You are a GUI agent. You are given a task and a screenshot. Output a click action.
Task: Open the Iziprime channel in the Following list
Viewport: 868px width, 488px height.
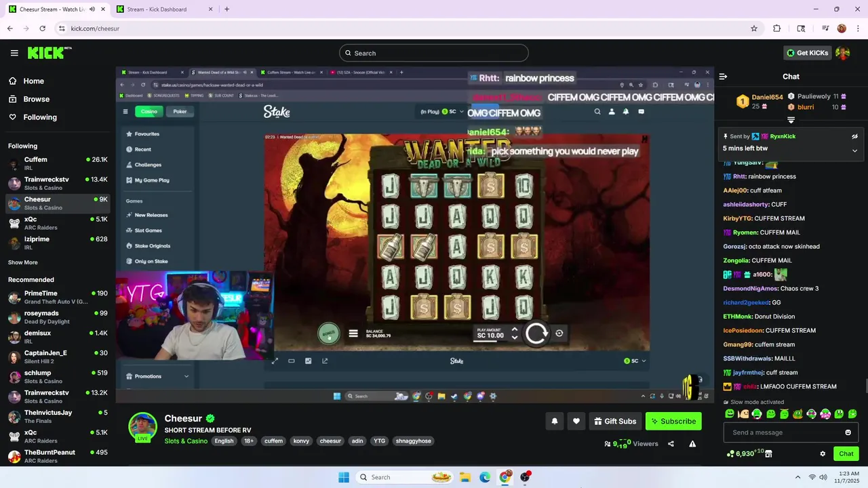click(58, 243)
